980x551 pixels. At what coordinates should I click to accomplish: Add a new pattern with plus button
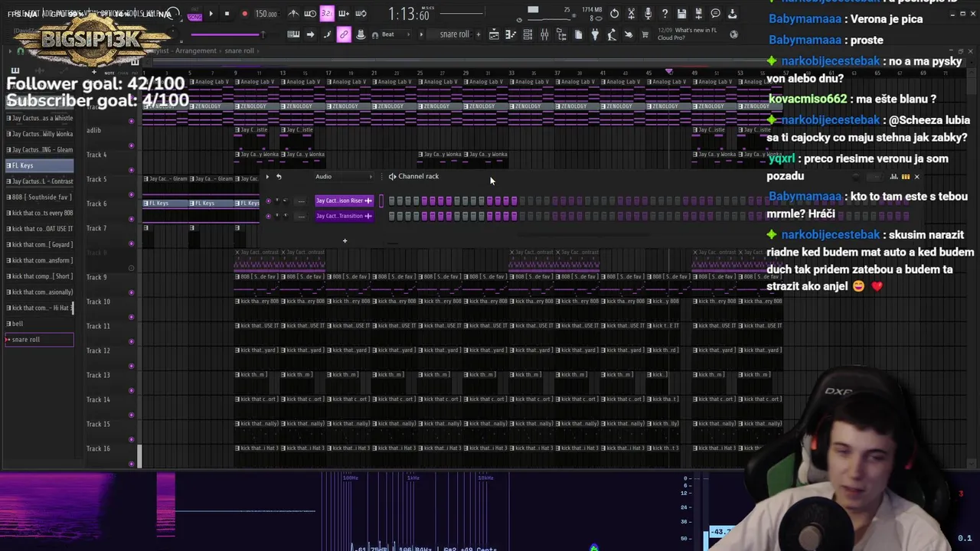click(x=479, y=34)
